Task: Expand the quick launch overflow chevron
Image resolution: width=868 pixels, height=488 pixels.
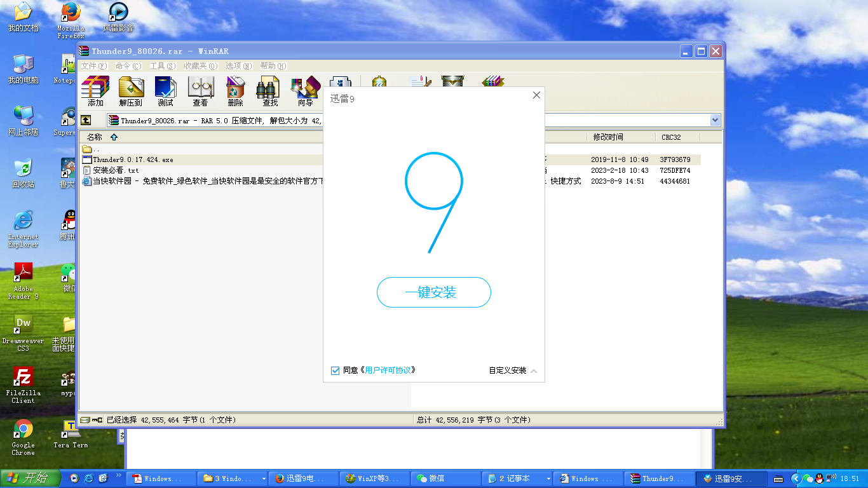Action: coord(118,475)
